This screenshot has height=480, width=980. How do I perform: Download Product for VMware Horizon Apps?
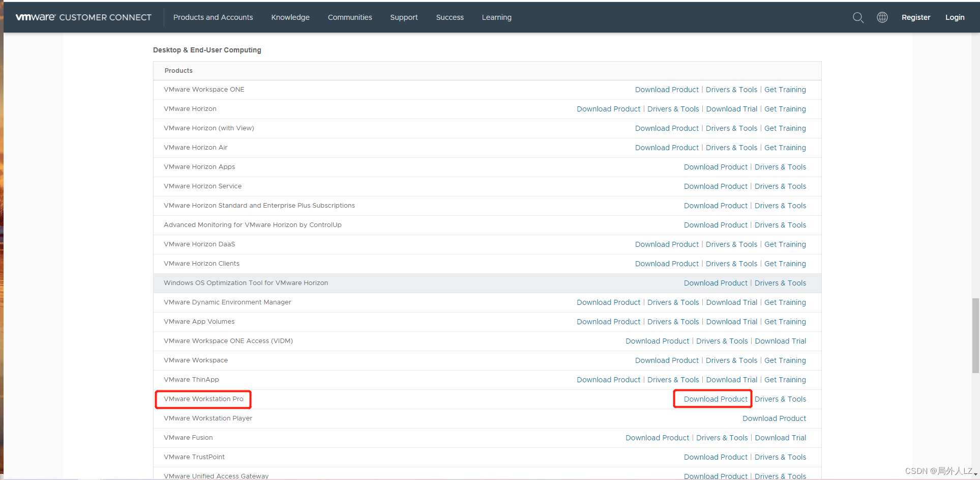[x=716, y=167]
